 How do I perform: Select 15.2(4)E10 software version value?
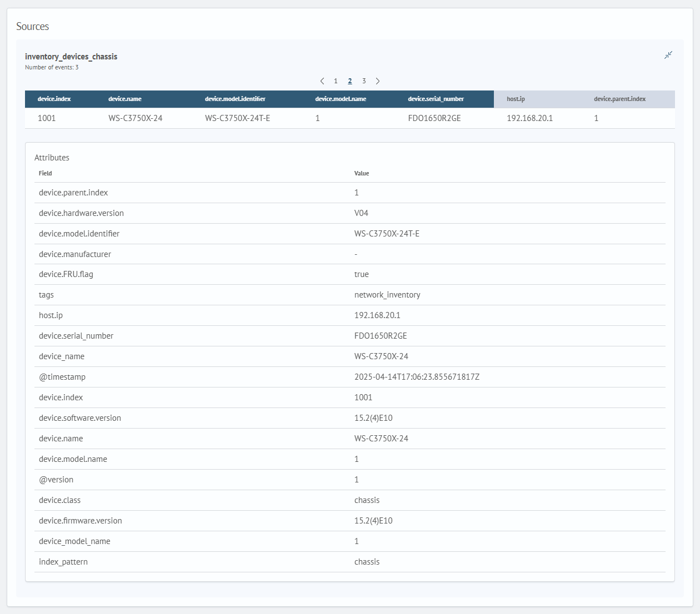click(x=373, y=418)
